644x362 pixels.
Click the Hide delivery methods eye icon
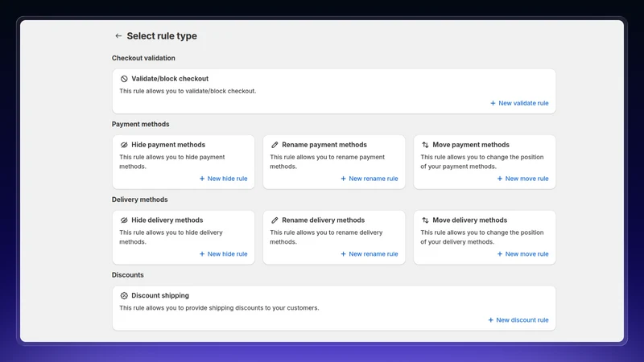[x=124, y=220]
